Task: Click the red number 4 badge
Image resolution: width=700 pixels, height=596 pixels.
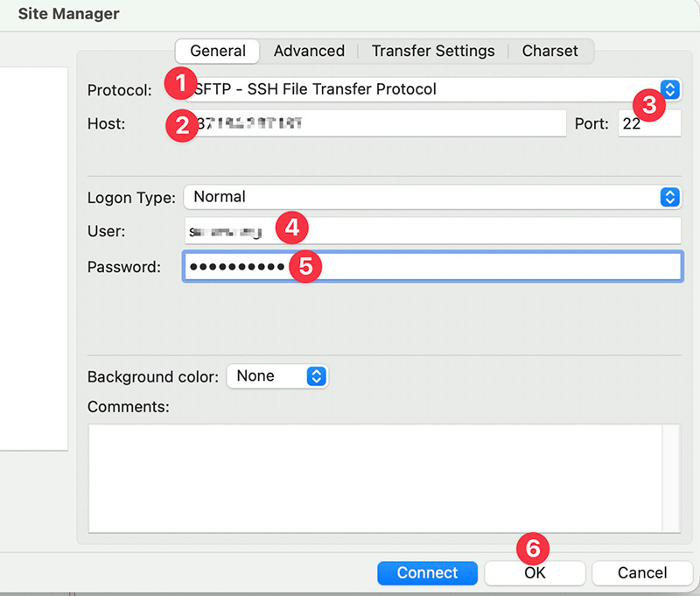Action: tap(291, 228)
